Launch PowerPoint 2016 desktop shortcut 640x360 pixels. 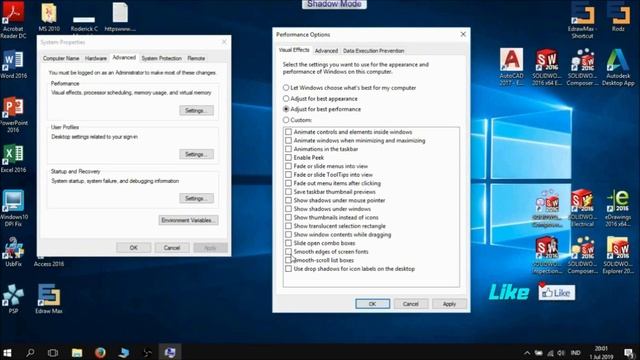13,115
